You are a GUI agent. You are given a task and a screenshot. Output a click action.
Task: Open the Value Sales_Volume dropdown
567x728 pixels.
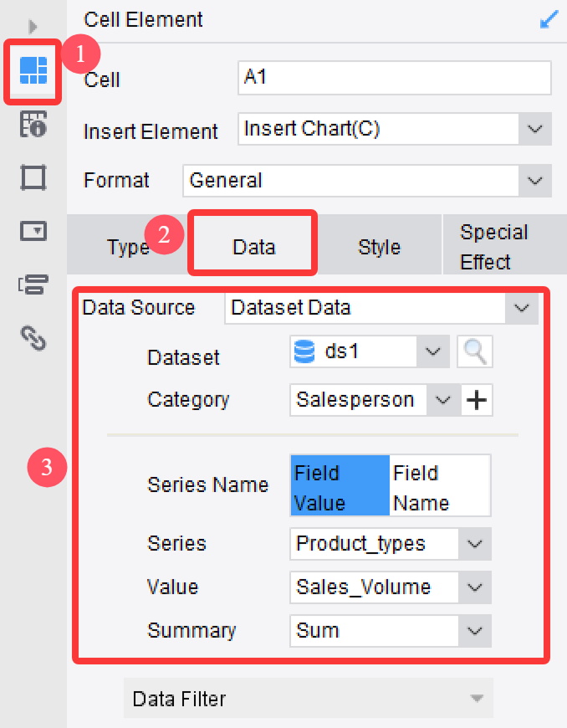click(475, 587)
